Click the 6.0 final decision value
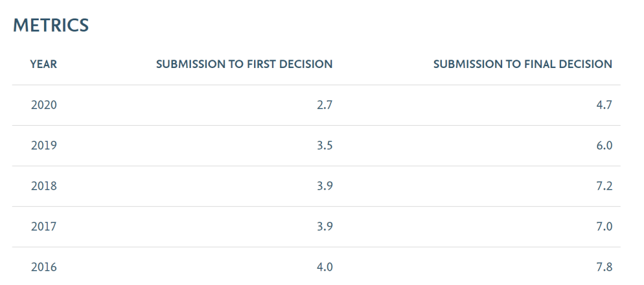Image resolution: width=644 pixels, height=285 pixels. 604,145
